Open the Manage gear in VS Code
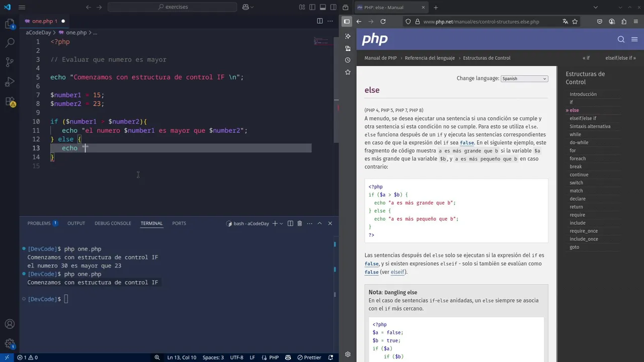Viewport: 644px width, 362px height. 10,344
